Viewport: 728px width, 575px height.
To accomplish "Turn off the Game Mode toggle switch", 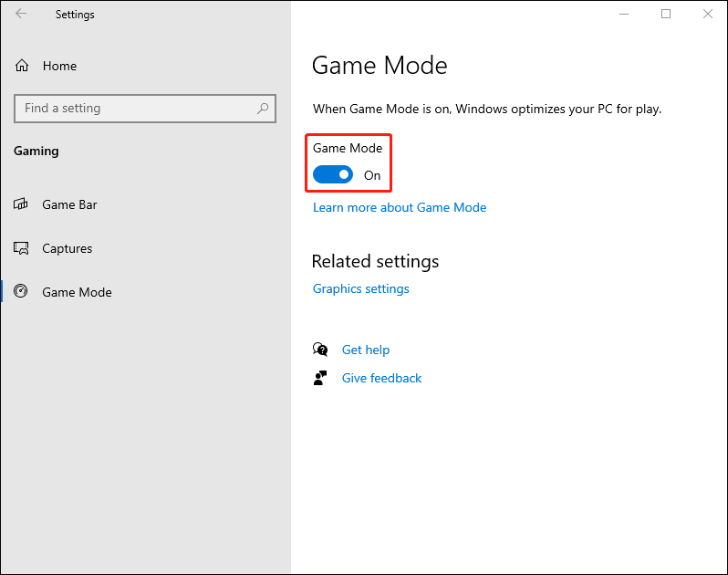I will 333,174.
